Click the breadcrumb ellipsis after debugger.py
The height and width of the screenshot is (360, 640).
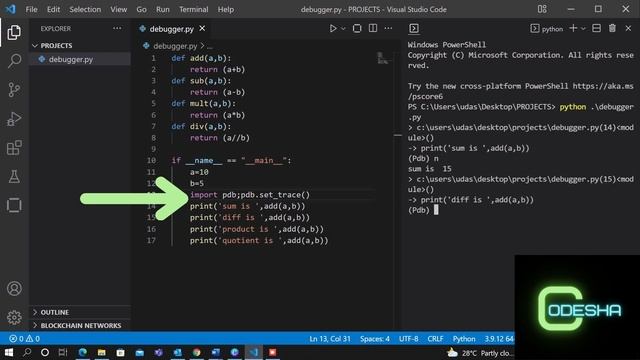pos(209,47)
